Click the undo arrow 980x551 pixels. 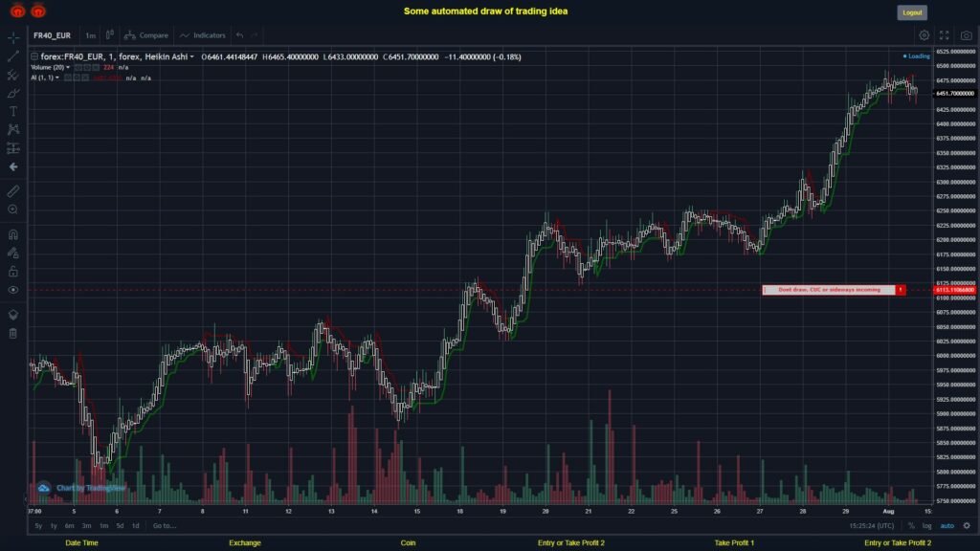[x=240, y=35]
